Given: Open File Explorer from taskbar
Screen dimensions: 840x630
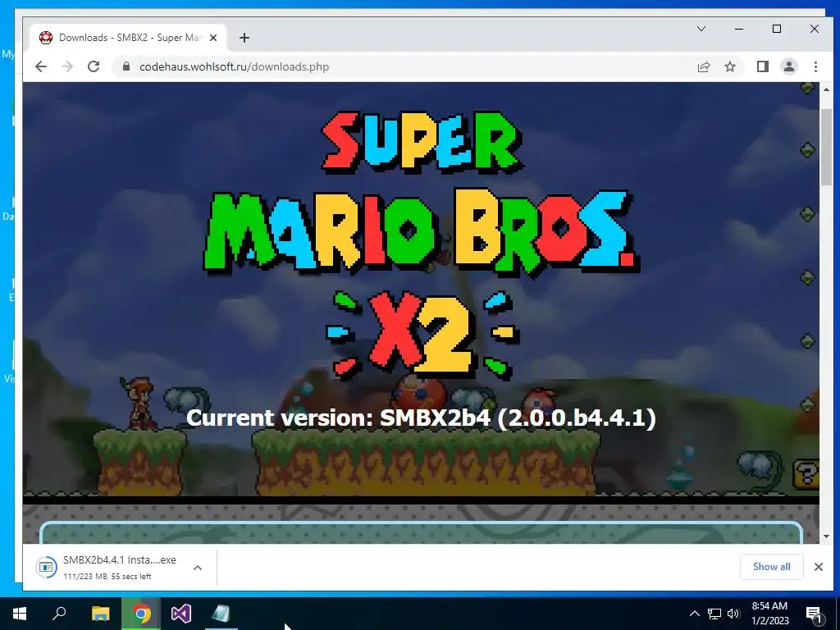Looking at the screenshot, I should [x=100, y=614].
